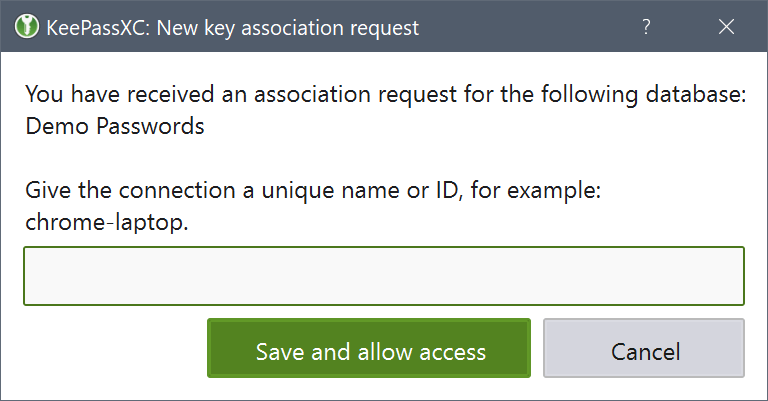
Task: Click the chrome-laptop example text
Action: (x=106, y=223)
